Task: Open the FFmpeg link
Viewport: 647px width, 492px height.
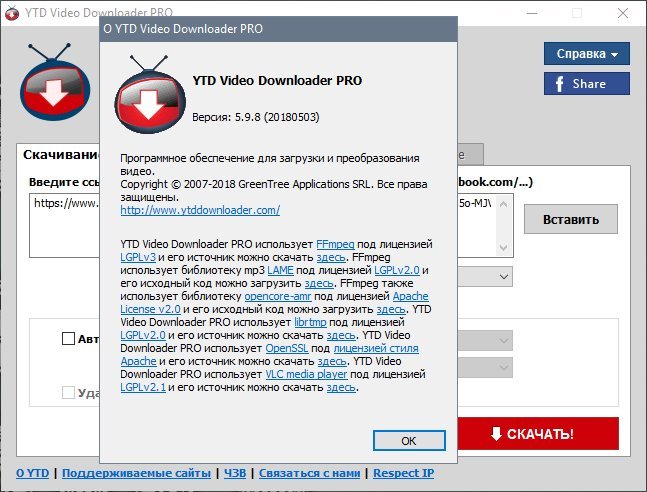Action: (335, 244)
